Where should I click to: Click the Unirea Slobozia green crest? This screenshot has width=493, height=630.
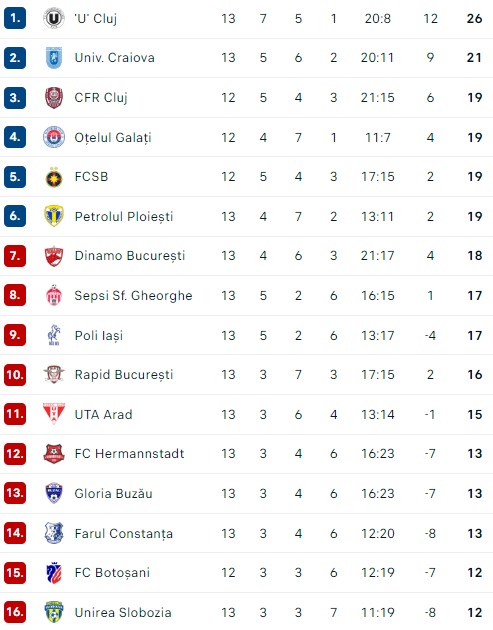pos(54,612)
